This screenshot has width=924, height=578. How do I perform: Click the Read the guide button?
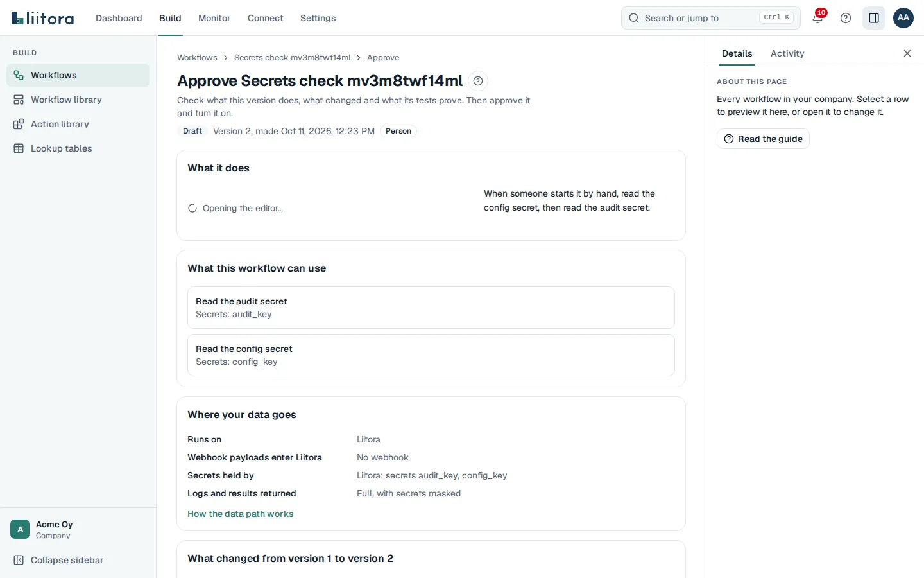tap(763, 139)
